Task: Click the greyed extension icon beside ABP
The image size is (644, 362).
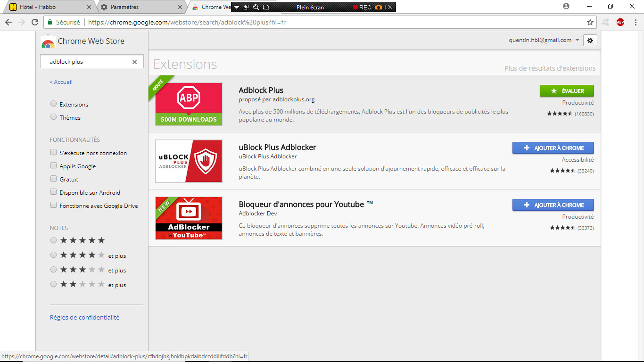Action: pyautogui.click(x=606, y=22)
